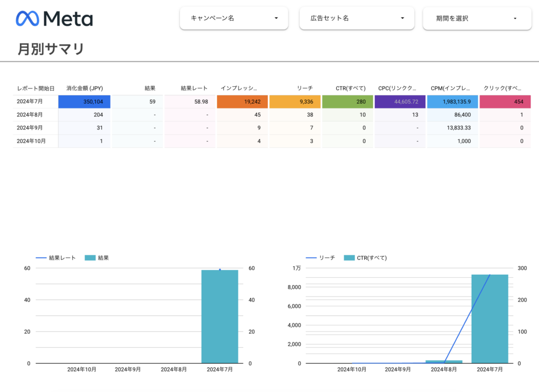
Task: Open the キャンペーン名 dropdown
Action: [234, 18]
